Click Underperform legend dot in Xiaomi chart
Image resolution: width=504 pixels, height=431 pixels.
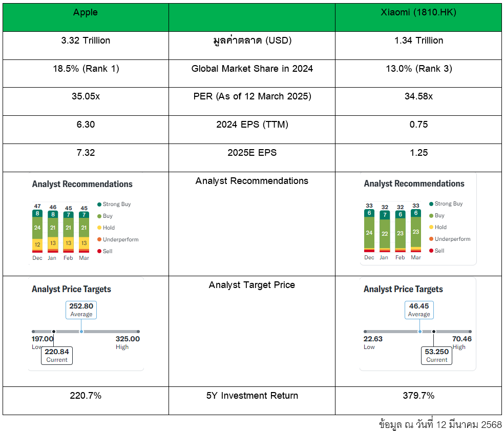(x=431, y=239)
